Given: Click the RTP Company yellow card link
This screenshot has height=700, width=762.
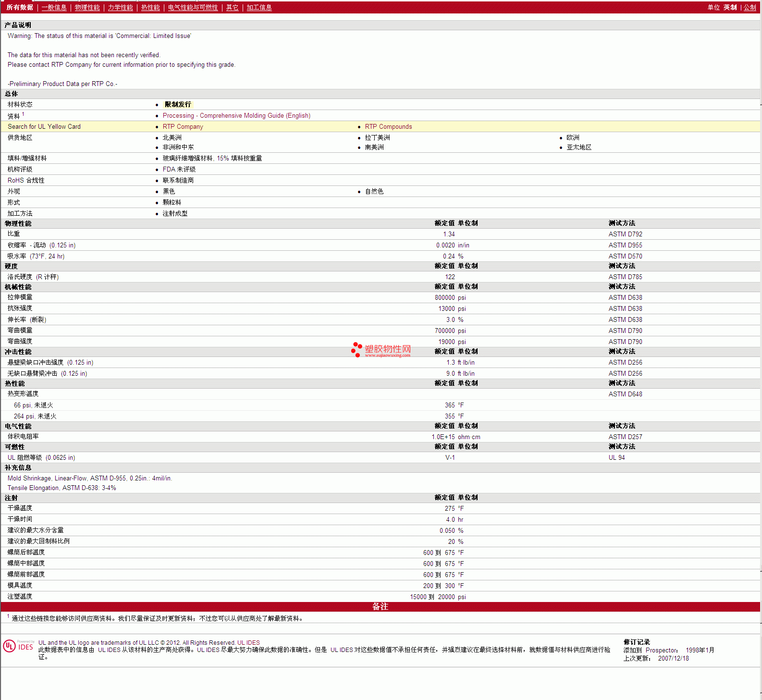Looking at the screenshot, I should click(183, 127).
